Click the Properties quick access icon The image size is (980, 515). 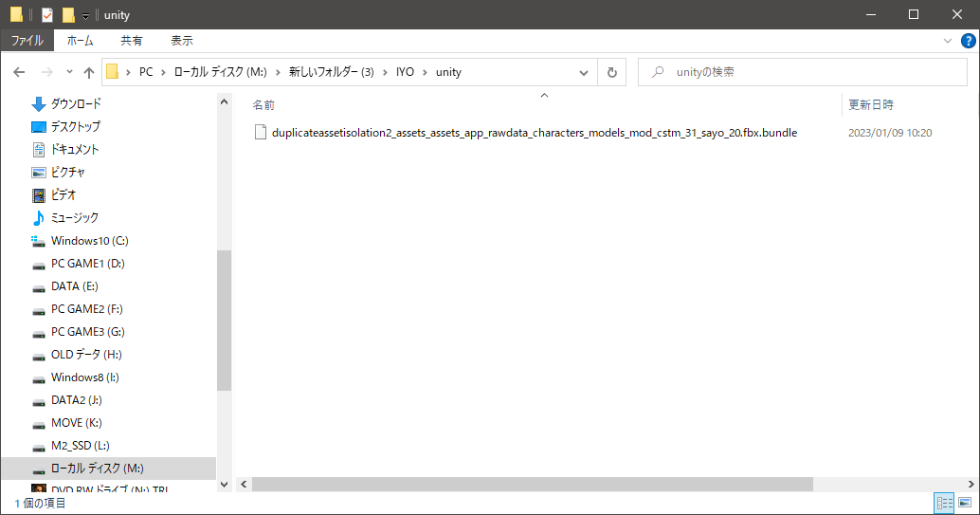click(47, 14)
